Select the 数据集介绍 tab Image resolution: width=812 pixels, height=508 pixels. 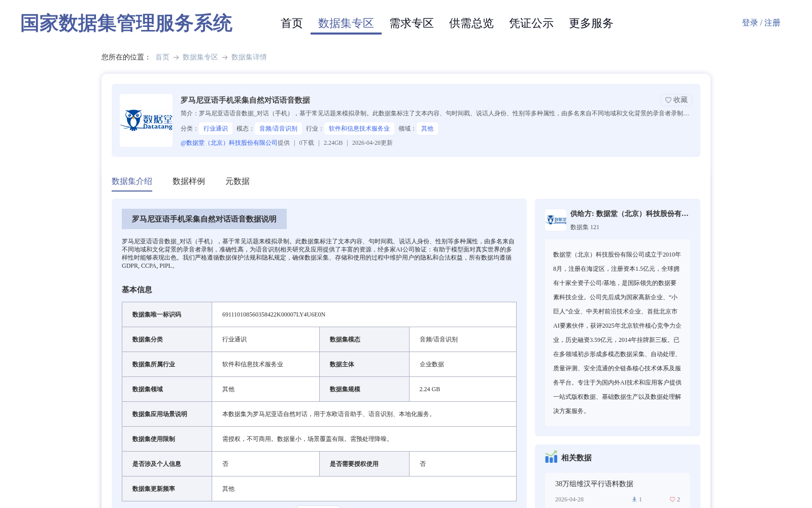132,181
